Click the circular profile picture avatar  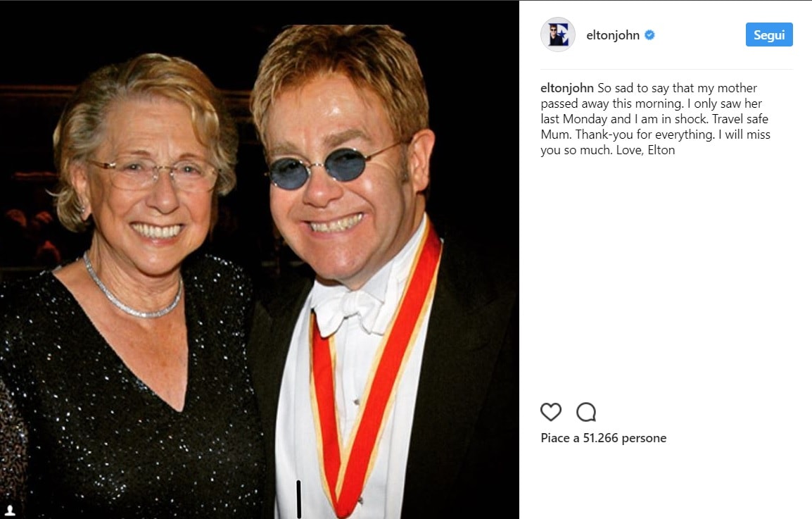coord(557,35)
